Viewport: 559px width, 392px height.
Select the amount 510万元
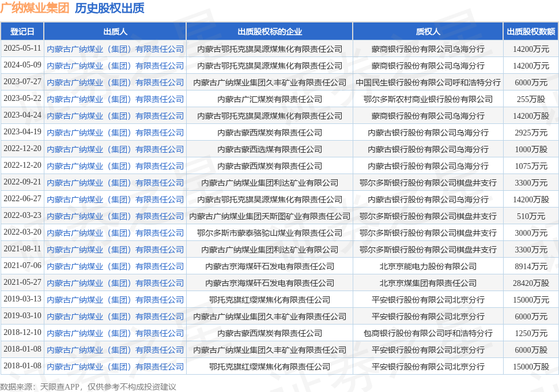531,216
